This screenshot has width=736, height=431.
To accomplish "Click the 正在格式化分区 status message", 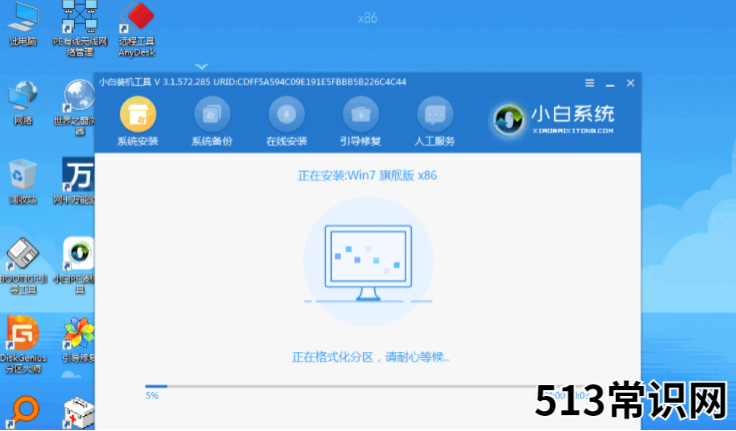I will [x=370, y=357].
